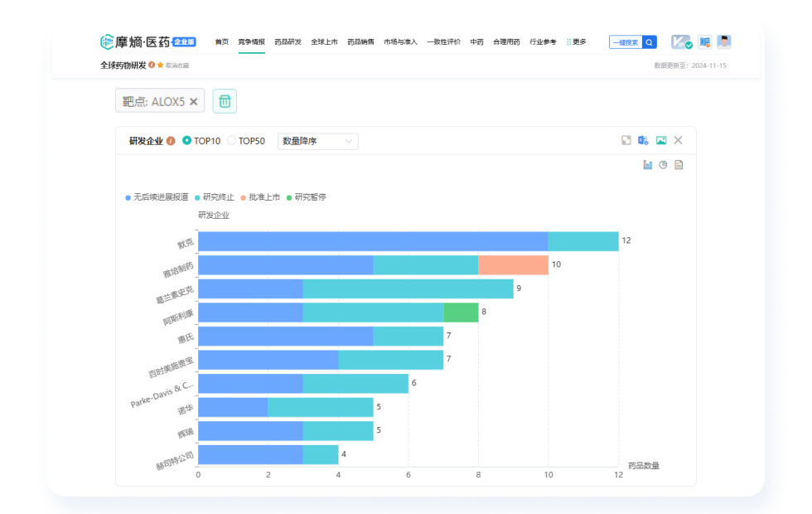Click 阿斯利康 green 研究暂停 bar segment
812x514 pixels.
[x=461, y=312]
